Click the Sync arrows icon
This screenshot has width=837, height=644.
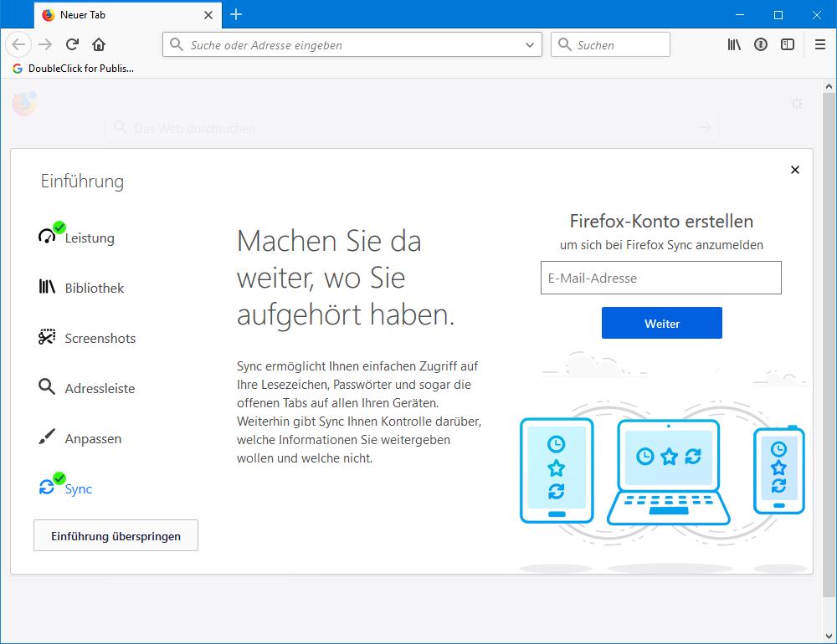pyautogui.click(x=47, y=487)
